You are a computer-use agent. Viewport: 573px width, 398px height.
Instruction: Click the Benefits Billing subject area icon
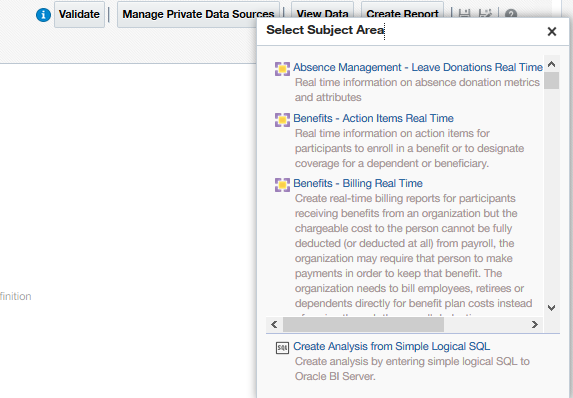[x=282, y=185]
